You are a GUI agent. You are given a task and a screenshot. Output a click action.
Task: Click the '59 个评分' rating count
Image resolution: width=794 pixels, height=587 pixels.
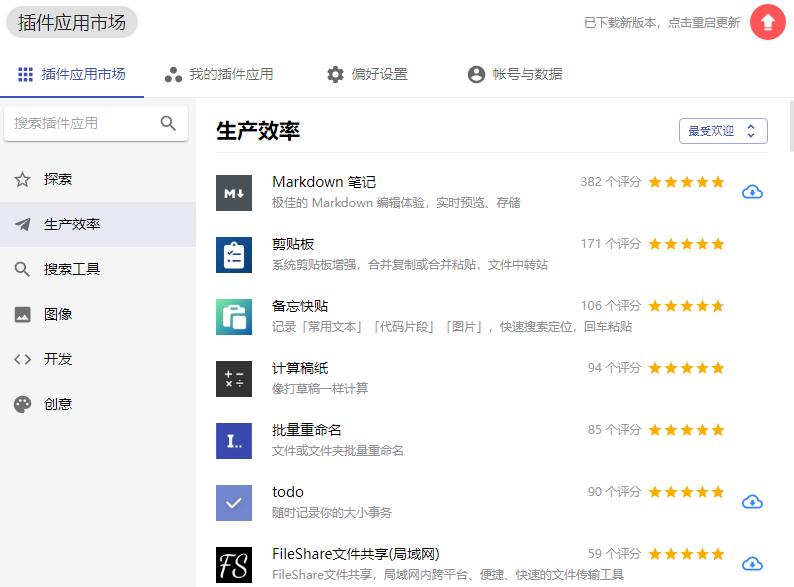click(614, 554)
